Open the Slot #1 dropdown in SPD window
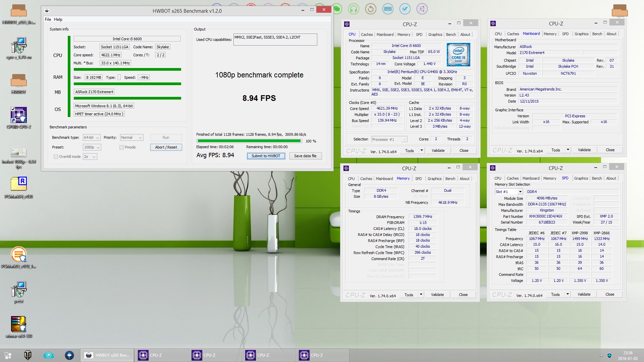The width and height of the screenshot is (644, 362). 509,192
